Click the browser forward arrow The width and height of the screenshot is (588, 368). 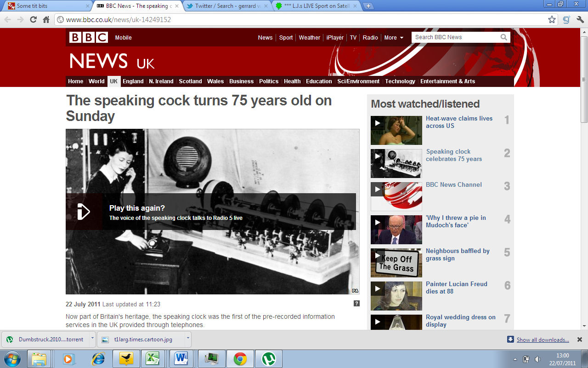[21, 20]
